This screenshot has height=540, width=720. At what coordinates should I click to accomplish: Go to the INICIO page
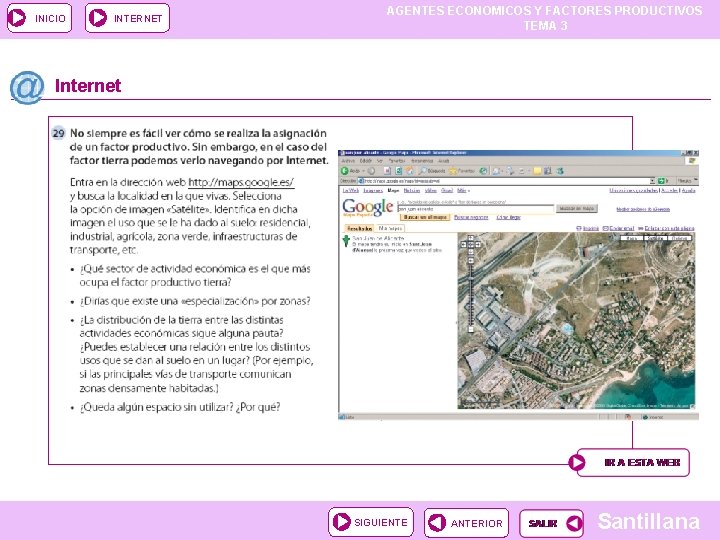[39, 18]
